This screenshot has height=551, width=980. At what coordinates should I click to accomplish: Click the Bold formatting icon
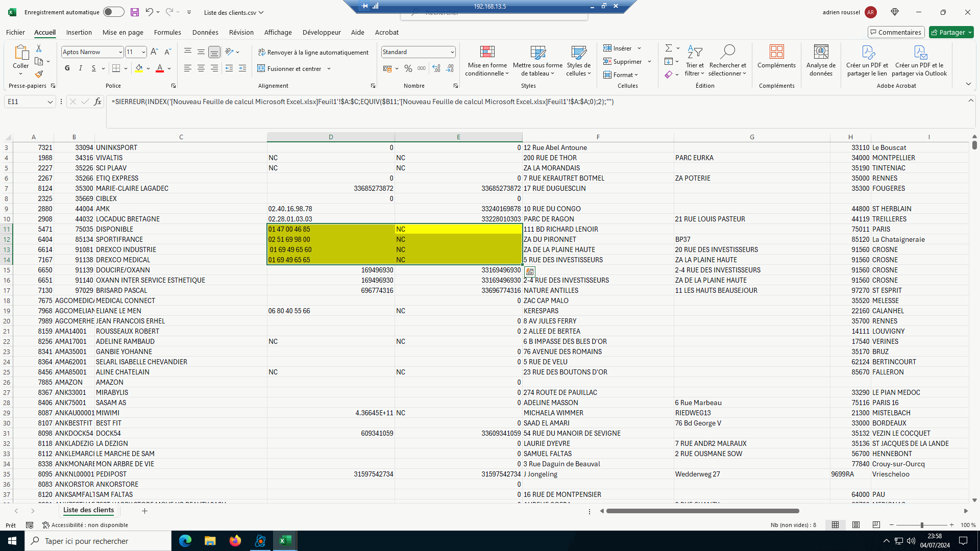pyautogui.click(x=67, y=68)
